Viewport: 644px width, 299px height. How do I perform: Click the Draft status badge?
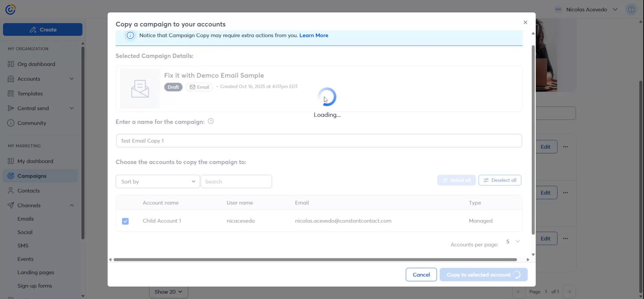click(x=173, y=87)
